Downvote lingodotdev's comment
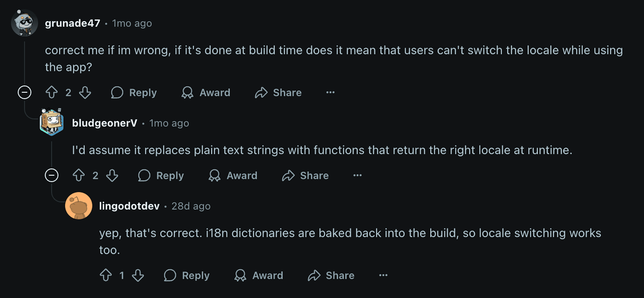The image size is (644, 298). [x=138, y=275]
